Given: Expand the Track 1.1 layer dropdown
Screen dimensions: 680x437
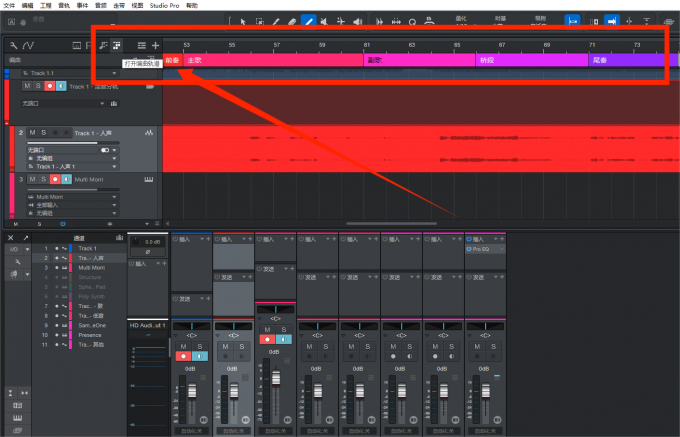Looking at the screenshot, I should (114, 73).
